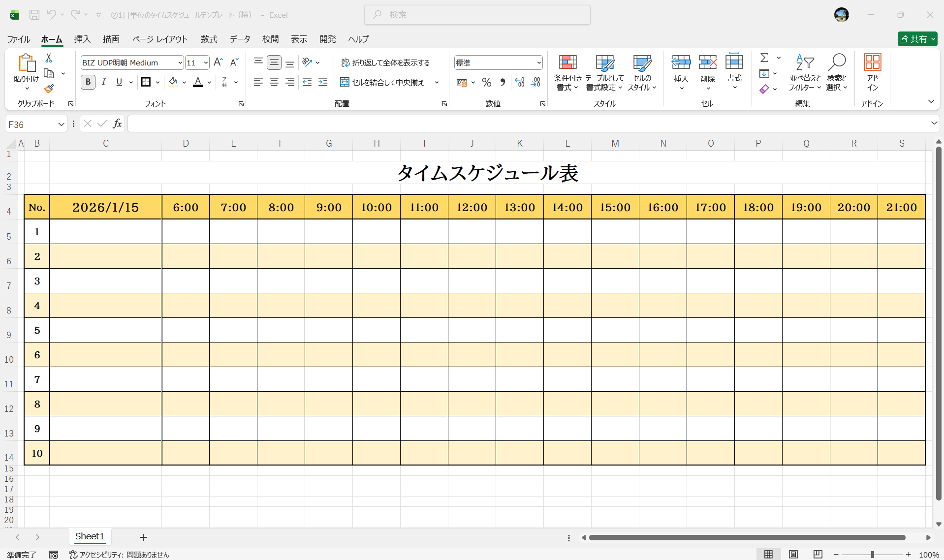Screen dimensions: 944x560
Task: Open the データ ribbon tab
Action: coord(240,39)
